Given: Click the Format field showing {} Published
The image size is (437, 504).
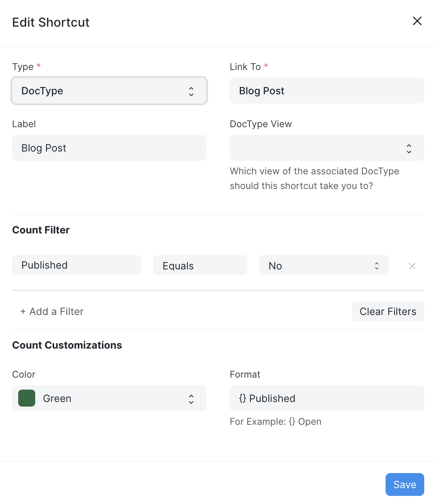Looking at the screenshot, I should [x=327, y=398].
